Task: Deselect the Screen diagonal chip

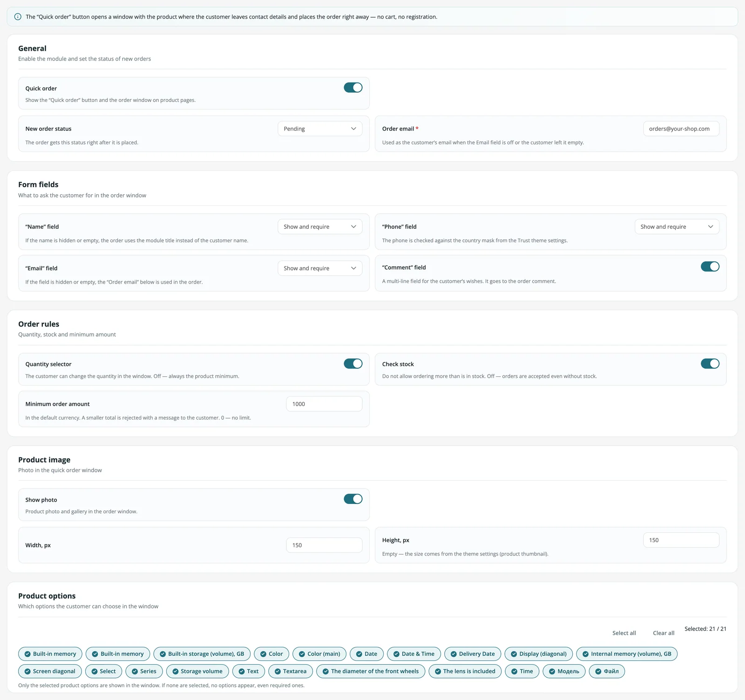Action: 50,671
